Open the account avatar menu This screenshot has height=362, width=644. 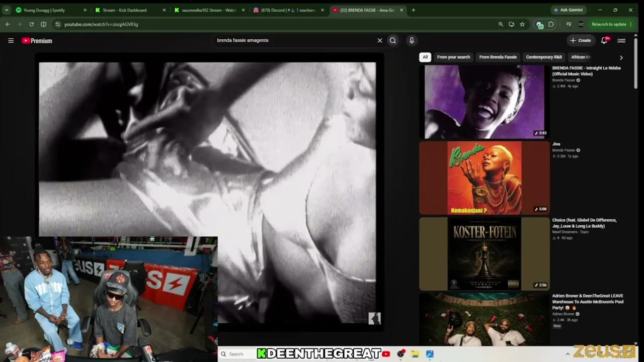point(621,40)
